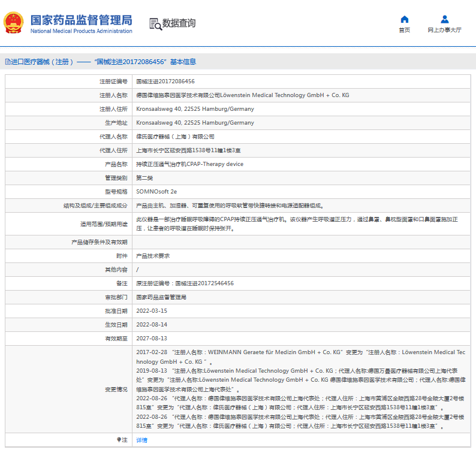Select 第二类 management category value
This screenshot has height=450, width=476.
coord(144,178)
